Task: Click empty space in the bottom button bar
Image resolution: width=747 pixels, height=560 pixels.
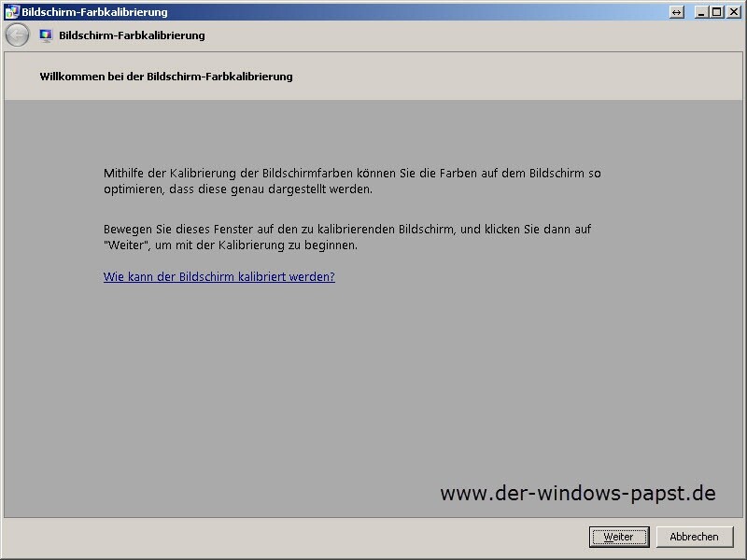Action: pos(280,537)
